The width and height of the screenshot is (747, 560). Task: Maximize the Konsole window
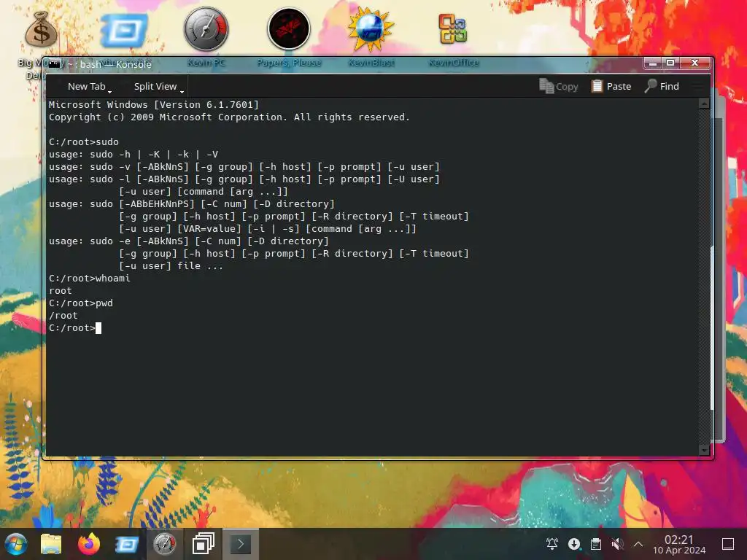click(x=670, y=63)
